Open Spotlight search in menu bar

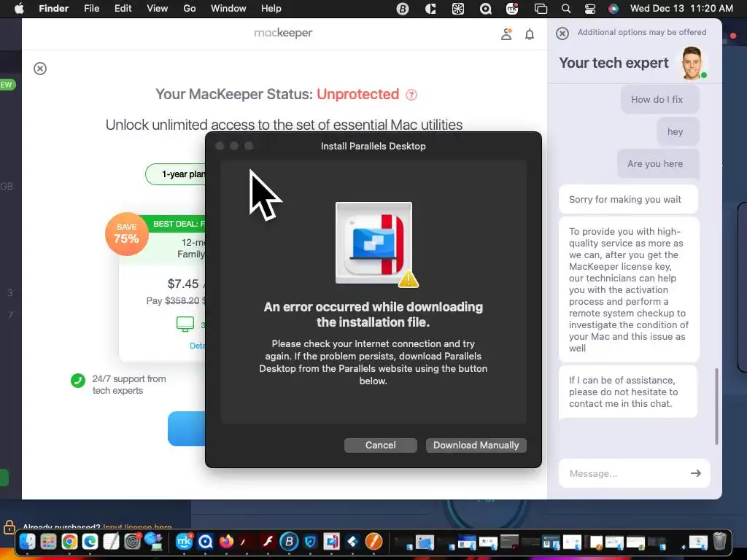click(566, 9)
